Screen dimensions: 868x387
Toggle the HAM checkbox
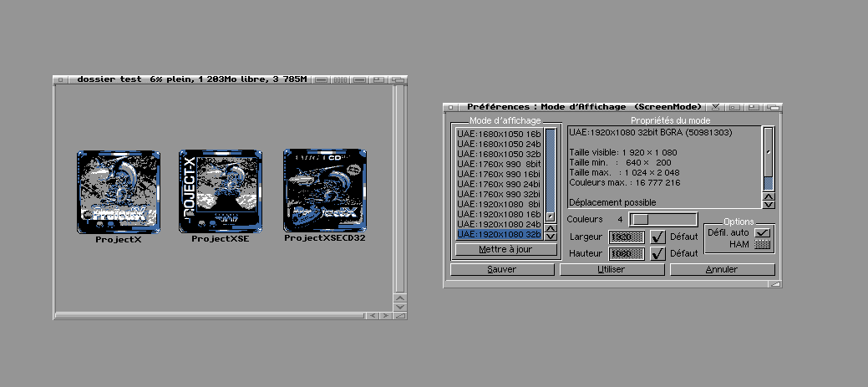(763, 244)
